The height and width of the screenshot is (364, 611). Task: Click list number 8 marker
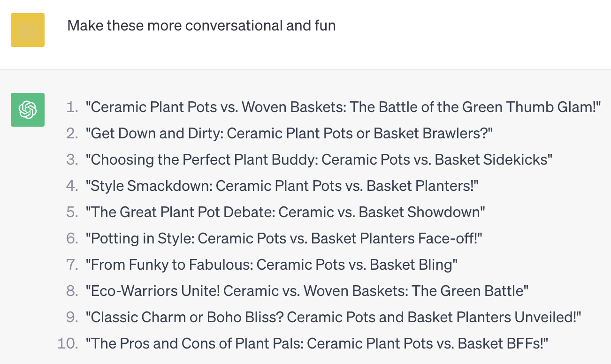[72, 291]
